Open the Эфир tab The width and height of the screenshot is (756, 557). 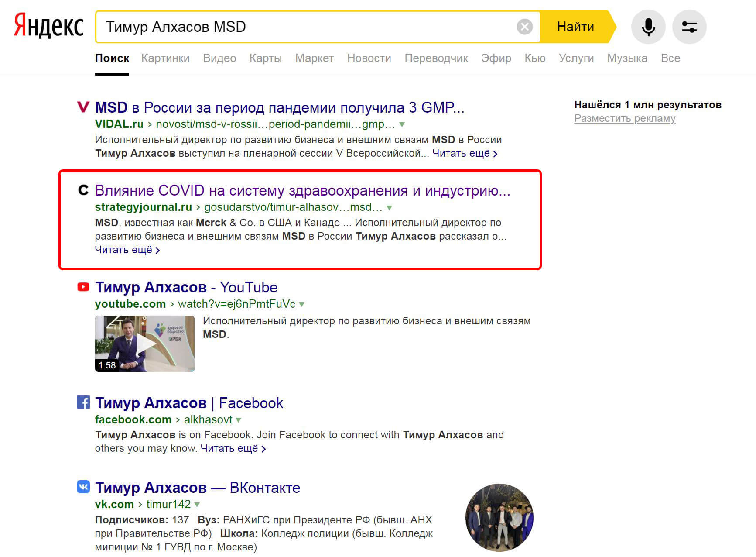496,58
